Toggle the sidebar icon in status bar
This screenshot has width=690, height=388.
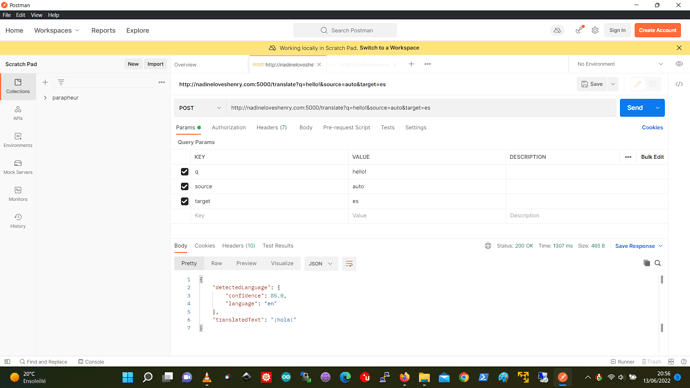pos(7,362)
